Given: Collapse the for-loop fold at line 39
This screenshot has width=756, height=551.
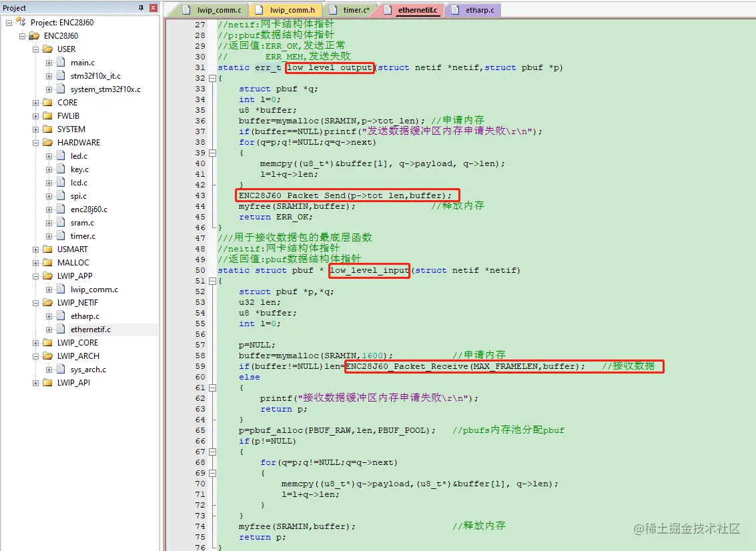Looking at the screenshot, I should point(212,153).
